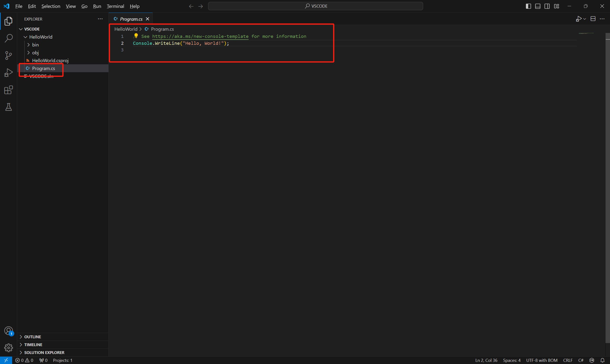Toggle Secondary Side Bar visibility
Image resolution: width=610 pixels, height=364 pixels.
(x=547, y=6)
